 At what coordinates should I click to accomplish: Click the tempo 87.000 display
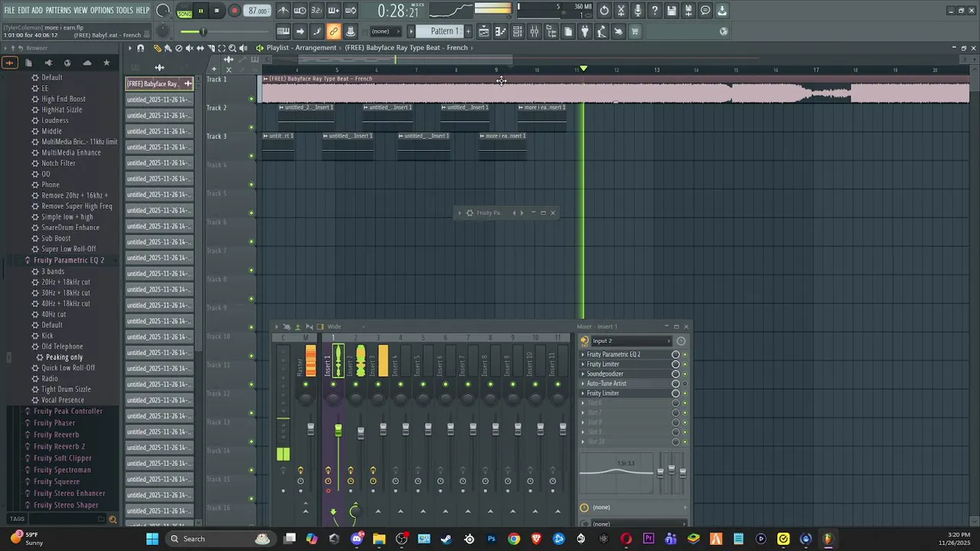click(258, 11)
